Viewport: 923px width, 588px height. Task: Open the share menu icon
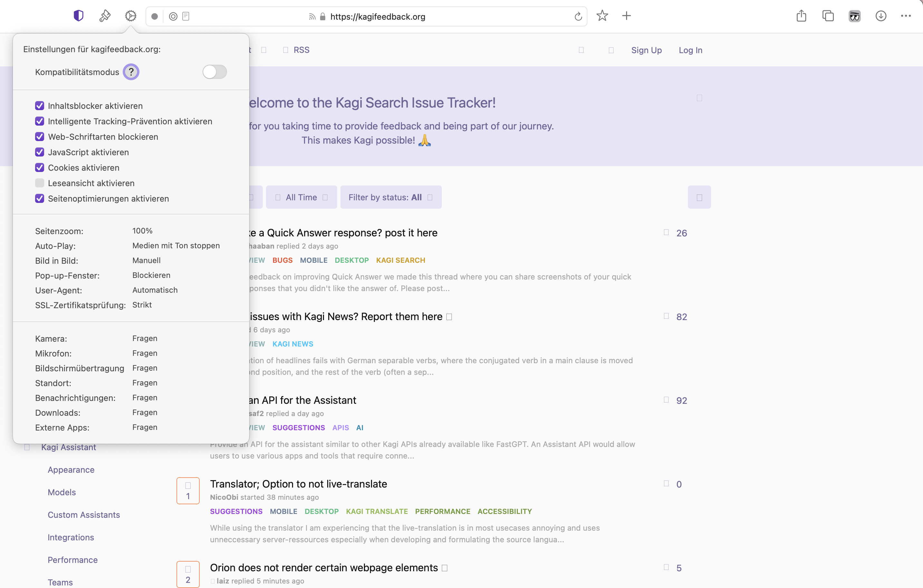pyautogui.click(x=801, y=16)
